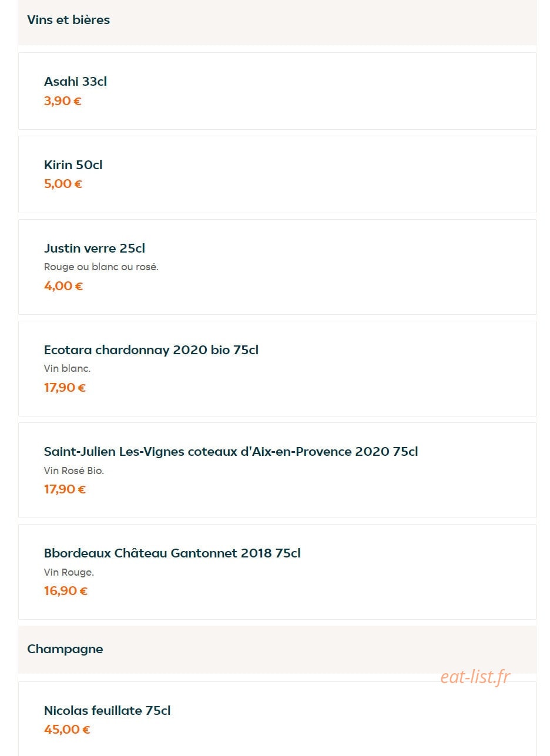Click the Vin Rosé Bio description
The height and width of the screenshot is (756, 550).
coord(74,471)
